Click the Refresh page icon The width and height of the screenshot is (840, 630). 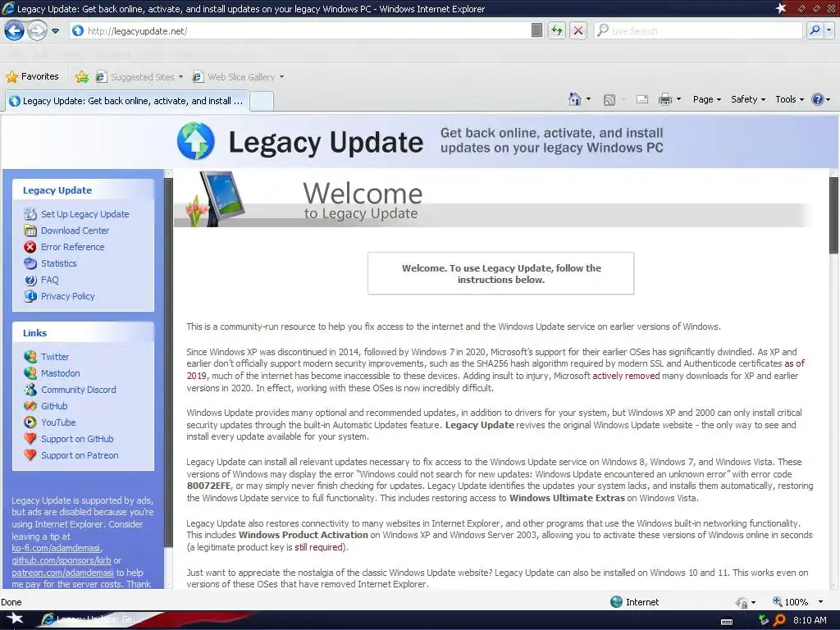(x=557, y=30)
